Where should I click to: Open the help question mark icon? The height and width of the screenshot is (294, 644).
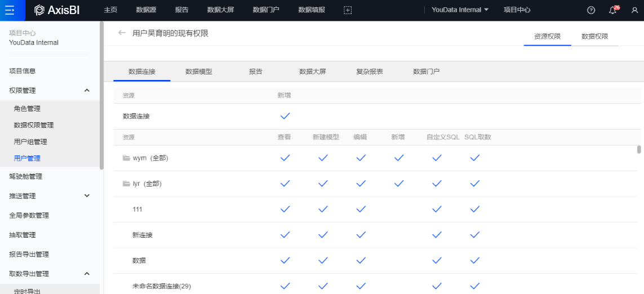[x=591, y=10]
